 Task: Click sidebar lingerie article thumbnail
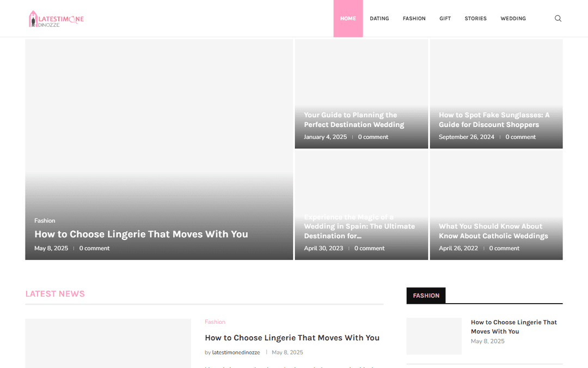[x=434, y=336]
